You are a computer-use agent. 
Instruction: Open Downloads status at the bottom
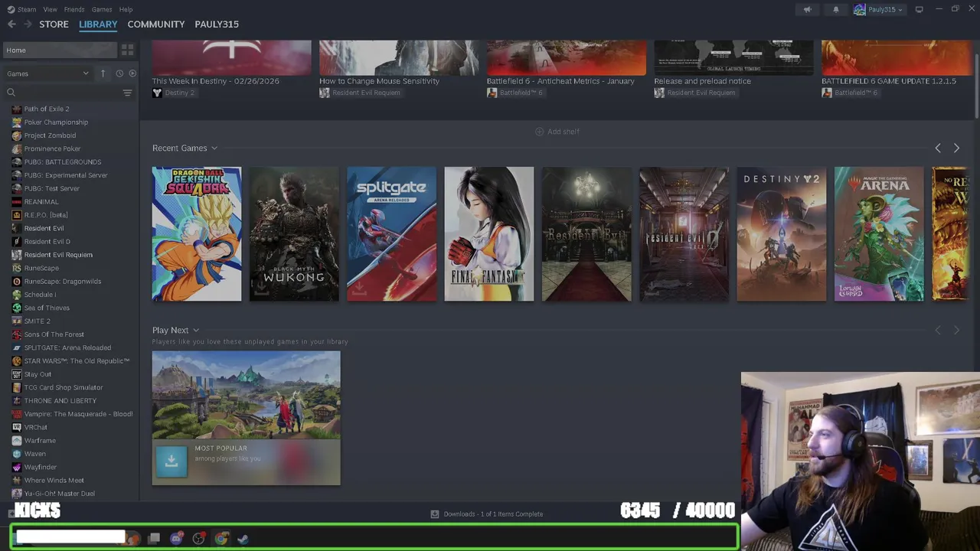point(487,514)
